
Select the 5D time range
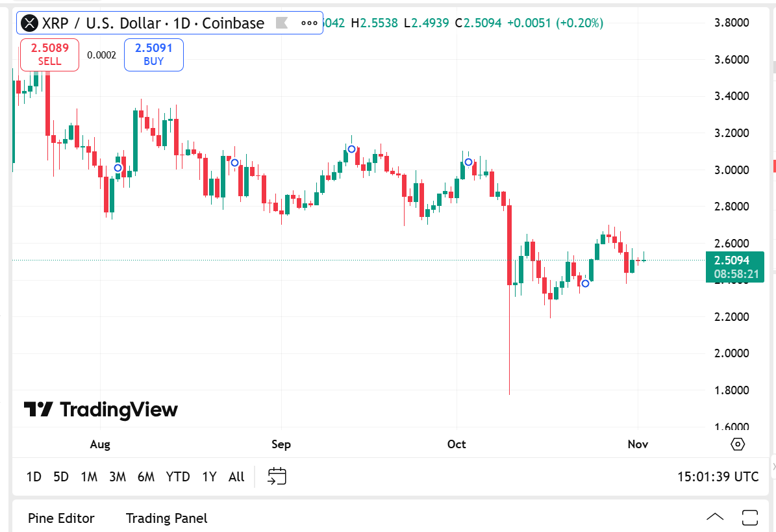61,477
